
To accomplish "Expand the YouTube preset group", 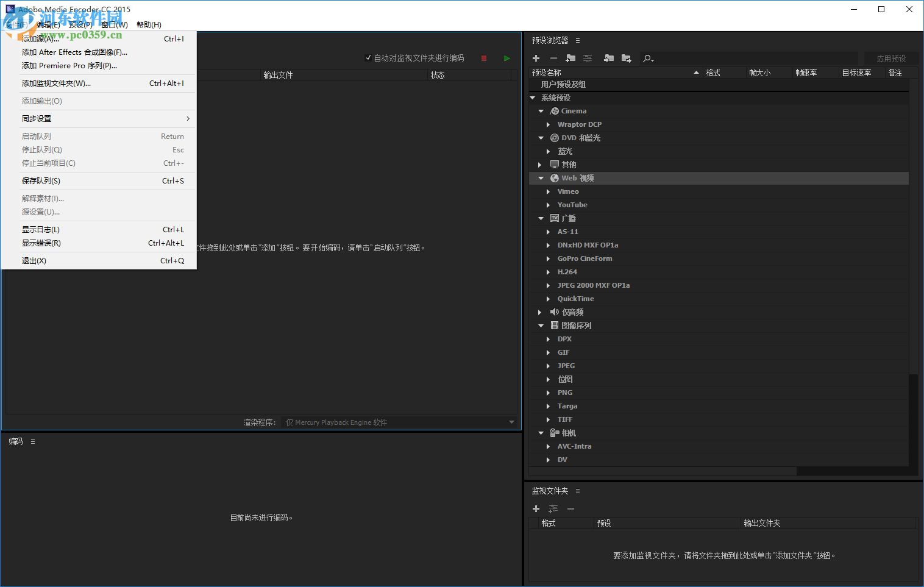I will pos(548,204).
